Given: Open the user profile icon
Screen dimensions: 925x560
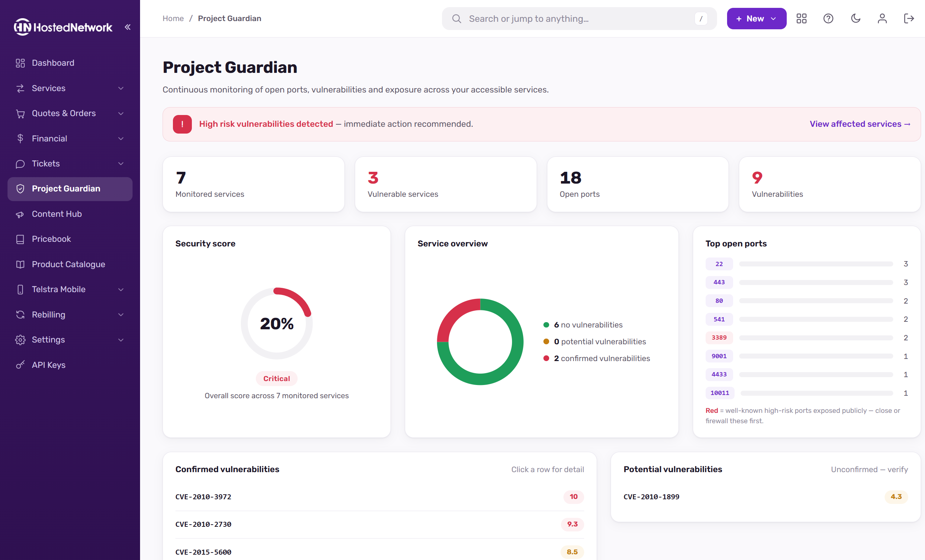Looking at the screenshot, I should [882, 18].
